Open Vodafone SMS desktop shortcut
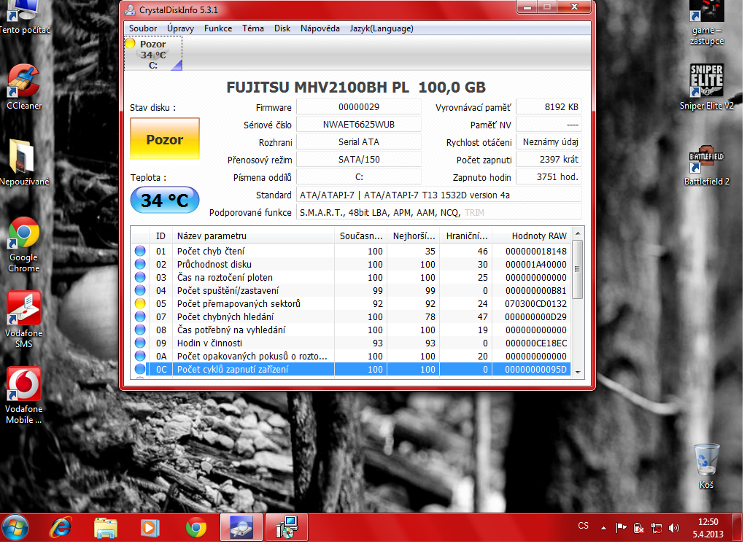 pyautogui.click(x=24, y=320)
